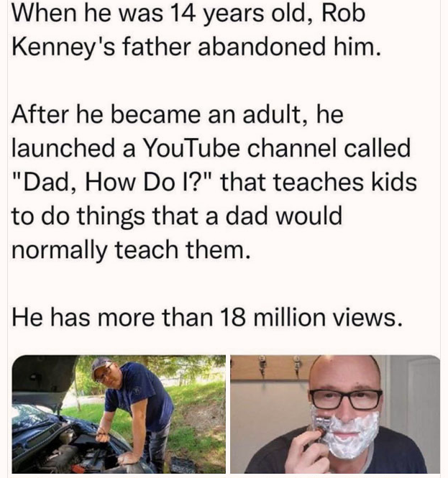Image resolution: width=448 pixels, height=478 pixels.
Task: Open the photo of man fixing car
Action: pyautogui.click(x=119, y=414)
